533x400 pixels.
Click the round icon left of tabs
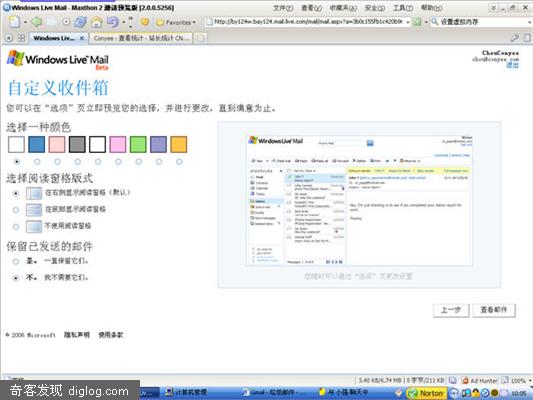[x=9, y=38]
